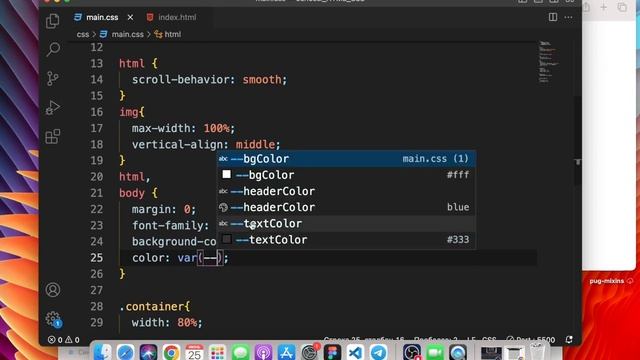The image size is (640, 360).
Task: Click the 'smooth' value on line 14
Action: tap(262, 80)
